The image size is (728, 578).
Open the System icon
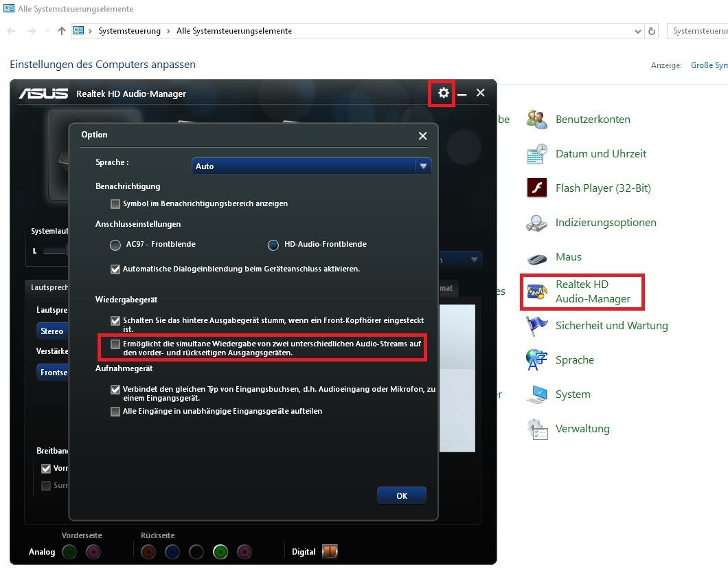coord(536,394)
